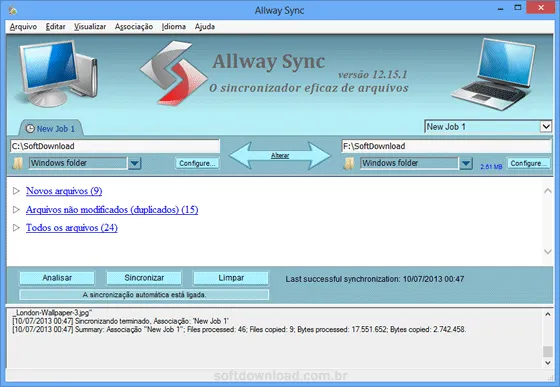Click the Allway Sync red-gray logo
This screenshot has width=560, height=387.
pos(174,73)
